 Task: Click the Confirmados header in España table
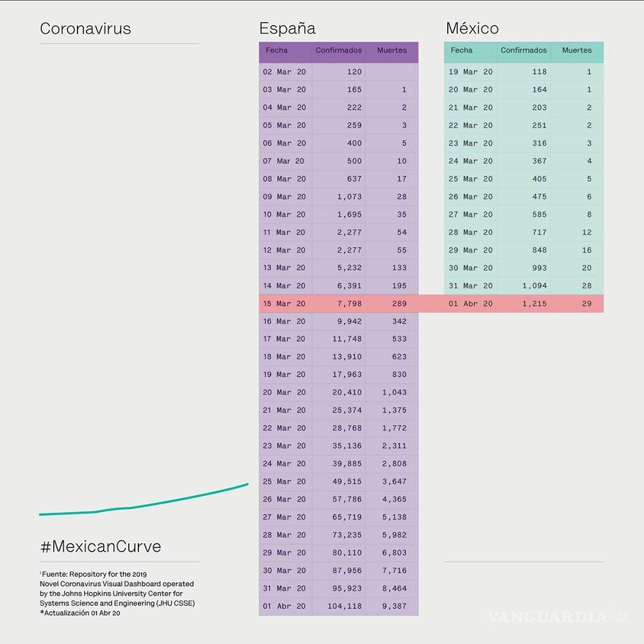tap(339, 51)
